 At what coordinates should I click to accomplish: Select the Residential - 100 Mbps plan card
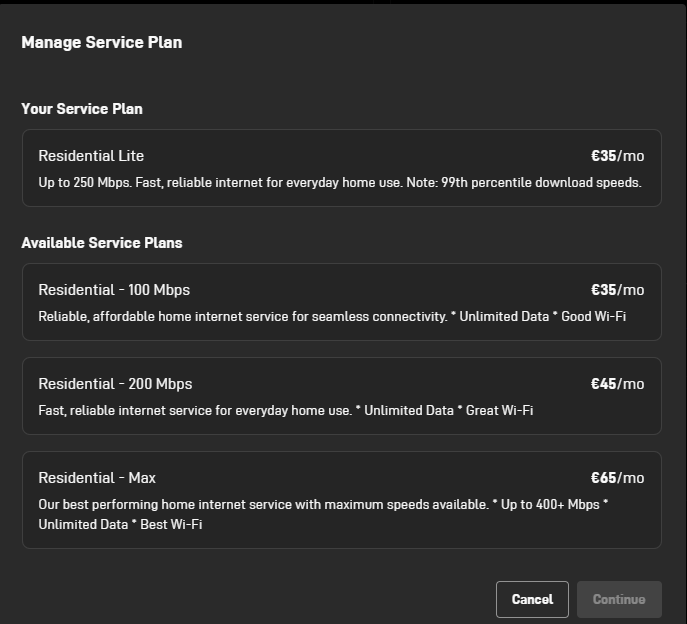tap(342, 302)
